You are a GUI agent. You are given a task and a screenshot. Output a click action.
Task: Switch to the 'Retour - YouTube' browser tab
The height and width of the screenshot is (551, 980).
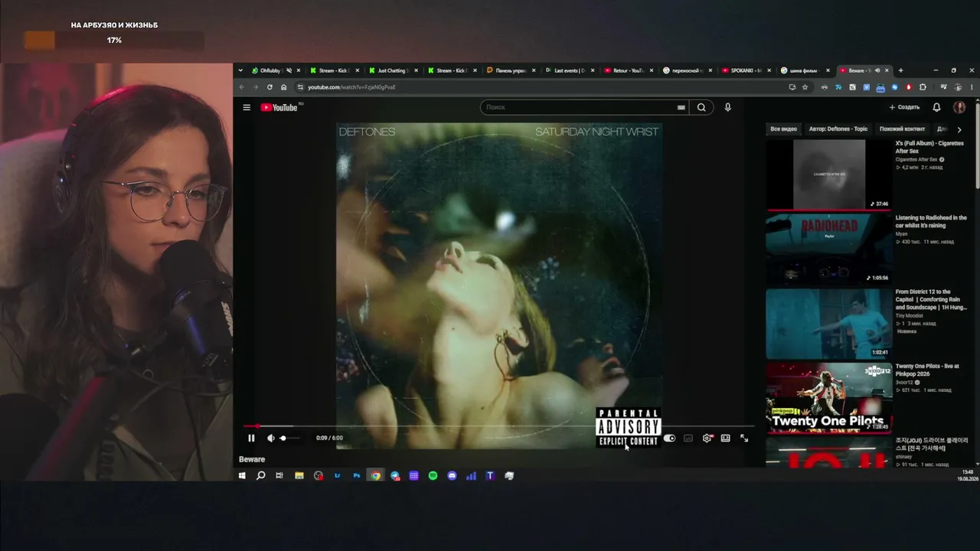point(630,70)
